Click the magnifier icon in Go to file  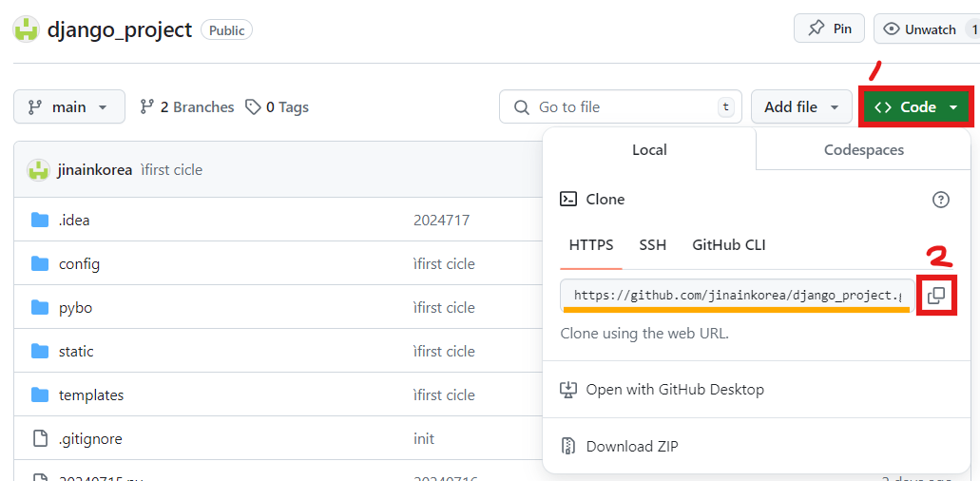(521, 106)
